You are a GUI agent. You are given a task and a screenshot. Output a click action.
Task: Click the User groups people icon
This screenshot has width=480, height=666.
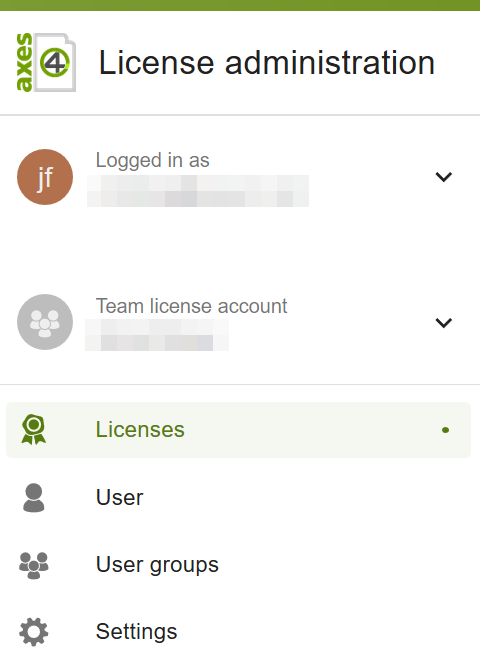click(x=34, y=565)
